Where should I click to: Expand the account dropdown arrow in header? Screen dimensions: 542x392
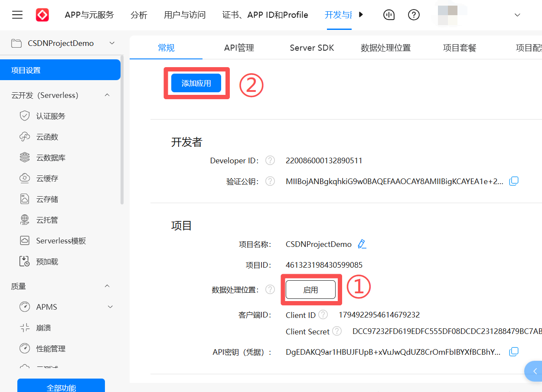tap(517, 15)
